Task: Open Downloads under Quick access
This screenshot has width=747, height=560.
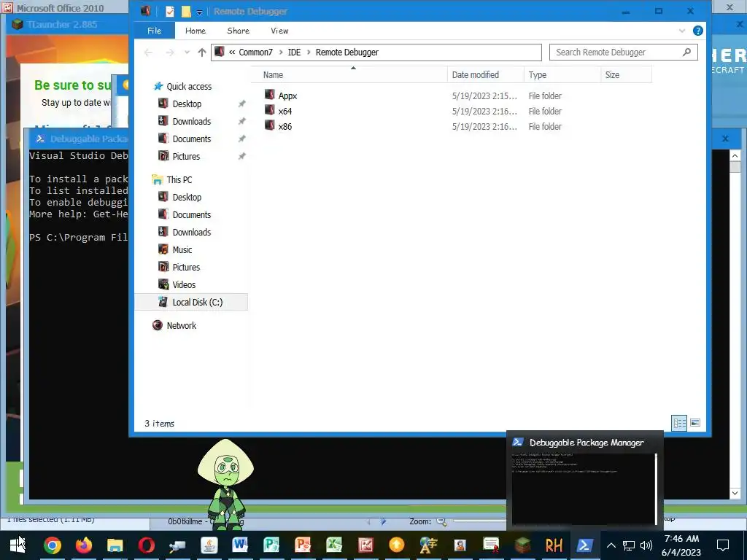Action: pos(192,122)
